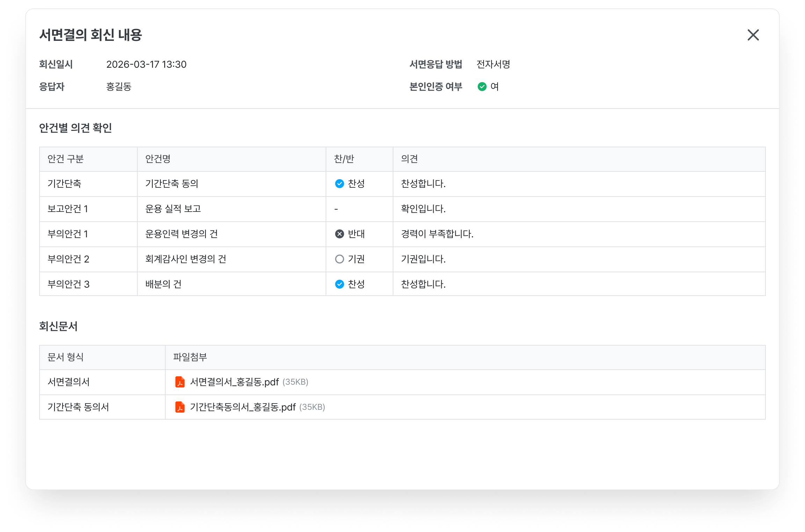Click the PDF icon beside 서면결의서_홍길동.pdf
Image resolution: width=805 pixels, height=532 pixels.
point(180,382)
